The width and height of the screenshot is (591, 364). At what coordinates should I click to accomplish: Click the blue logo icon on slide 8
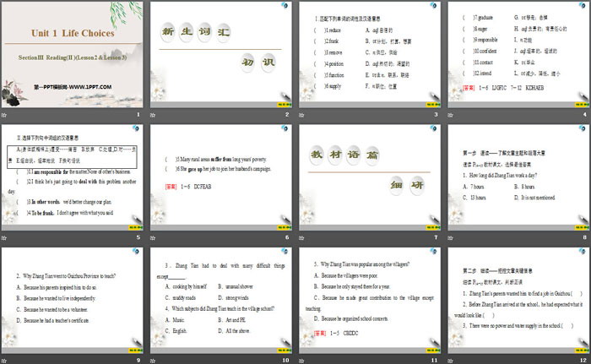click(x=583, y=128)
